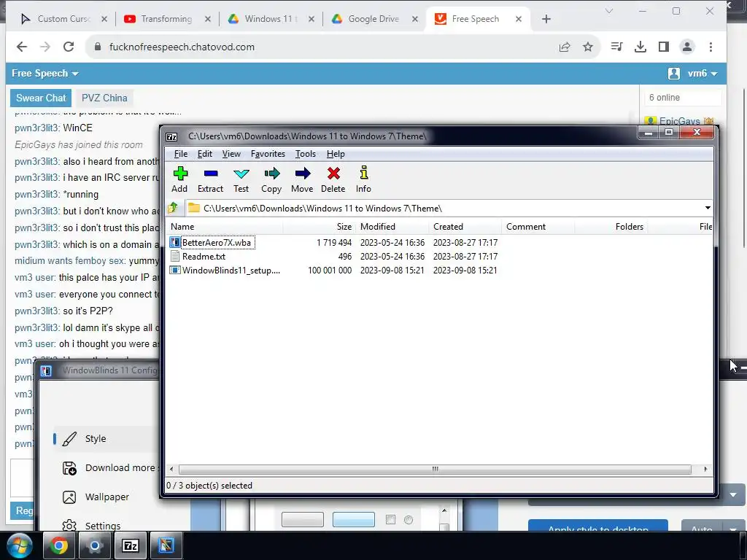Click the Delete red X icon
747x560 pixels.
(x=333, y=179)
